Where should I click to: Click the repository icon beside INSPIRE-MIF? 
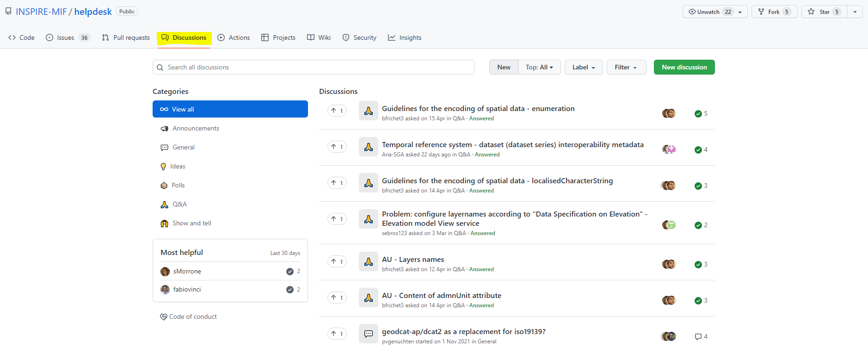click(8, 12)
